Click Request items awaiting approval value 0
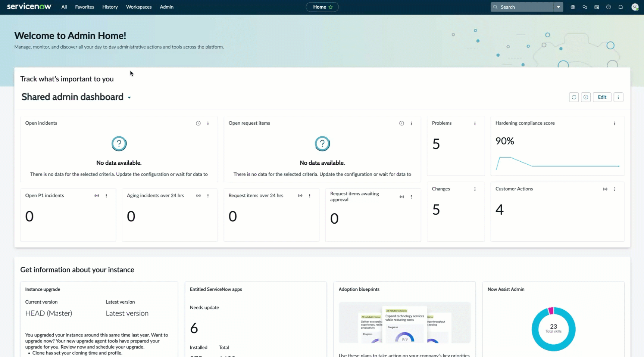644x357 pixels. (334, 218)
